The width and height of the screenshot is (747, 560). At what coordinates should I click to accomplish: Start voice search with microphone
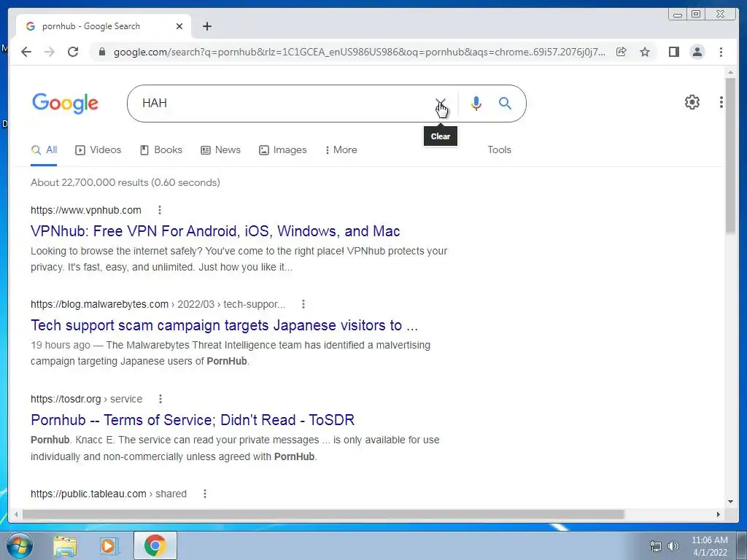[x=476, y=104]
